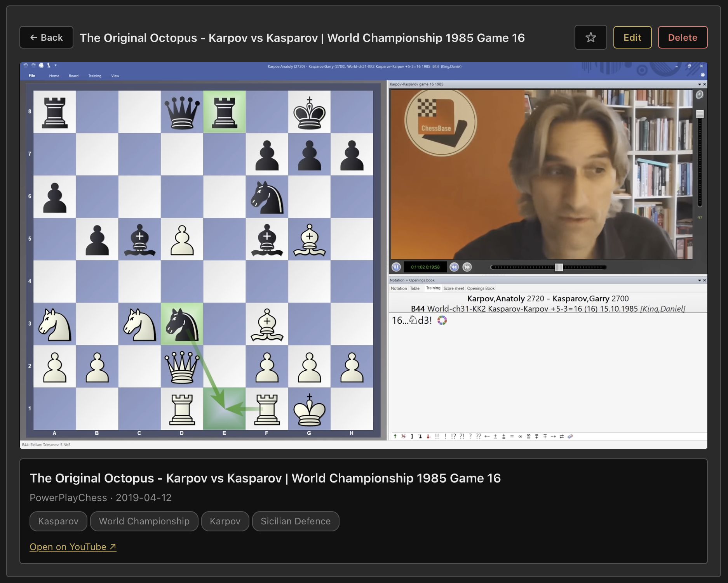
Task: Select the '+-' White winning evaluation icon
Action: coord(487,436)
